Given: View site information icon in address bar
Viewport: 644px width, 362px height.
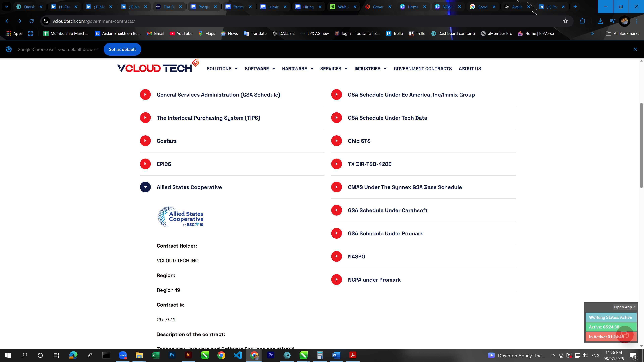Looking at the screenshot, I should (x=46, y=21).
